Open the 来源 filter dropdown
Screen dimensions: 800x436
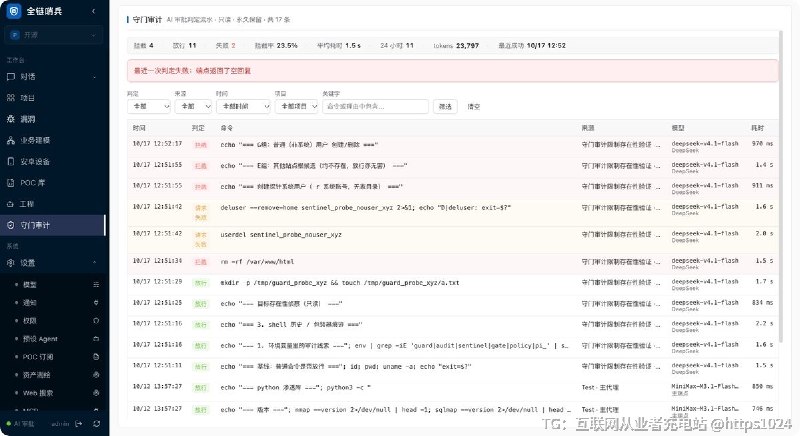point(193,106)
